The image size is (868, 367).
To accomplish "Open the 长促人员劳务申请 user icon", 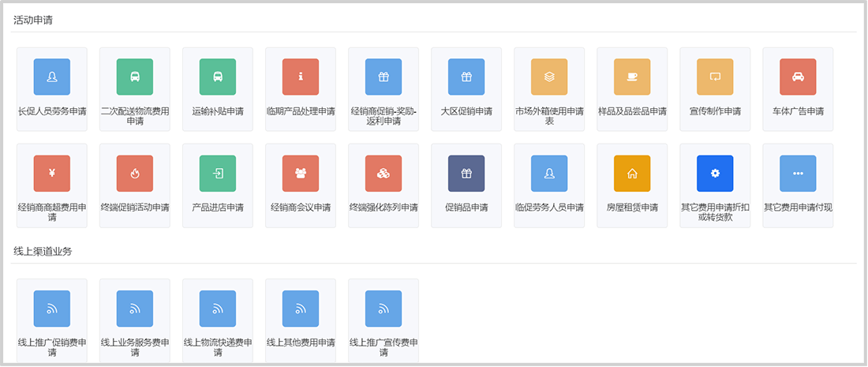I will (x=52, y=77).
